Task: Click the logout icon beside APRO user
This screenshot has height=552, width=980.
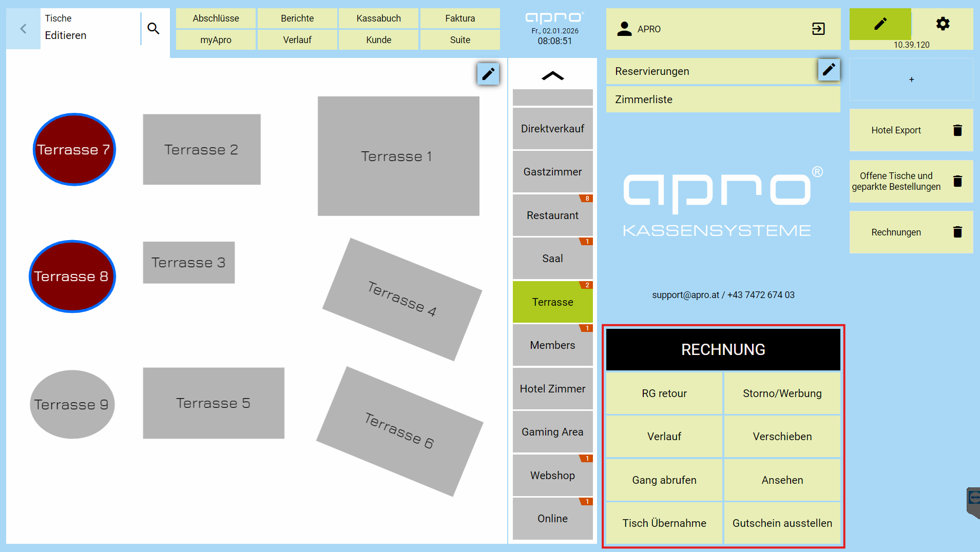Action: point(818,29)
